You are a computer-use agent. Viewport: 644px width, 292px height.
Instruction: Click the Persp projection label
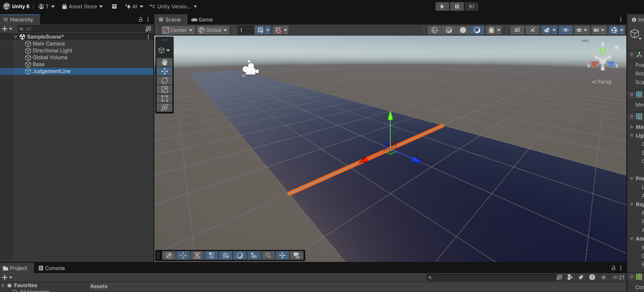602,82
